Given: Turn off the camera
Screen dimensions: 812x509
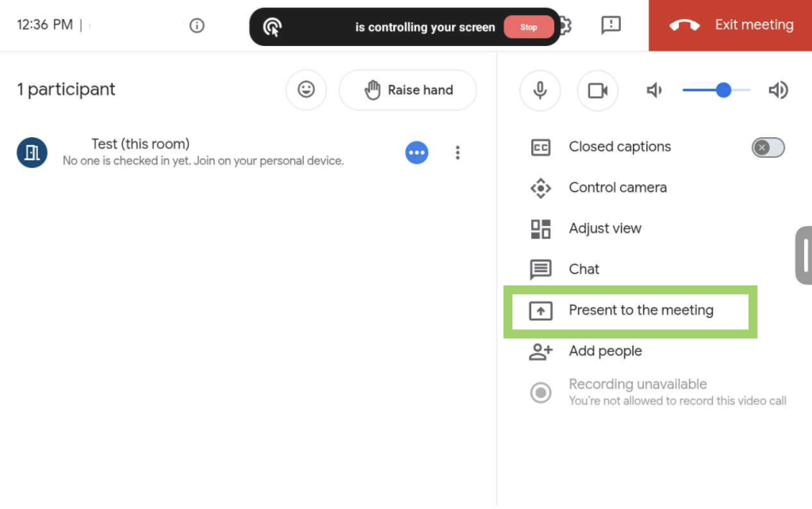Looking at the screenshot, I should pyautogui.click(x=597, y=90).
